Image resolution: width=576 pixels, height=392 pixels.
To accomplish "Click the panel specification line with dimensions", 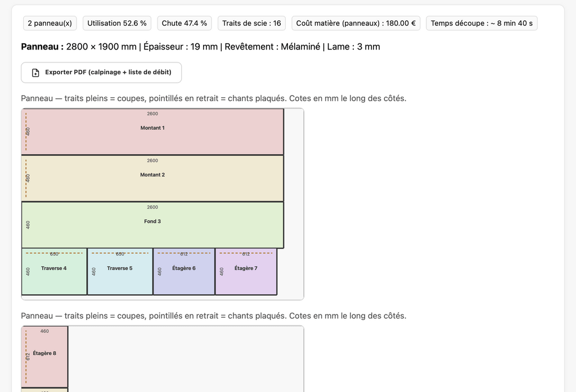I will [x=200, y=47].
